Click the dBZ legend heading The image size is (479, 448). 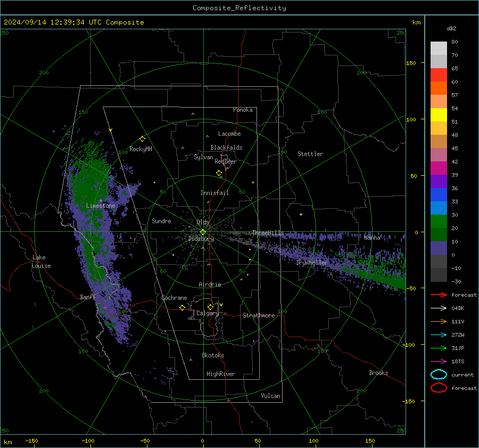point(451,28)
